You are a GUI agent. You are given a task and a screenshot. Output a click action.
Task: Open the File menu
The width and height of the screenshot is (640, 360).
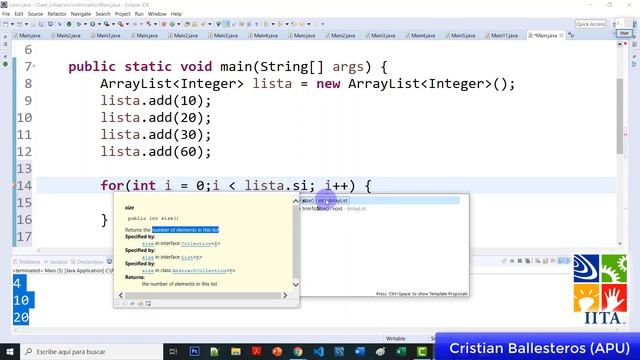coord(6,14)
